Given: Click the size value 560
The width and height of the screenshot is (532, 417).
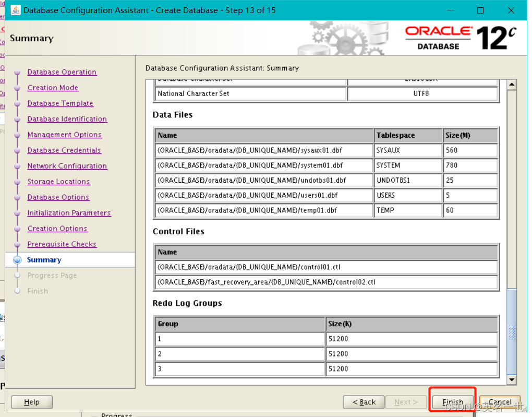Looking at the screenshot, I should pyautogui.click(x=470, y=150).
